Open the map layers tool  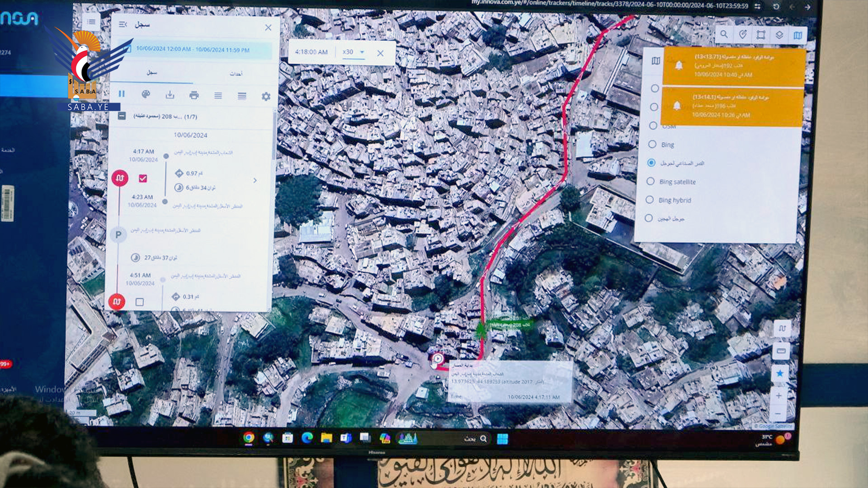(779, 35)
